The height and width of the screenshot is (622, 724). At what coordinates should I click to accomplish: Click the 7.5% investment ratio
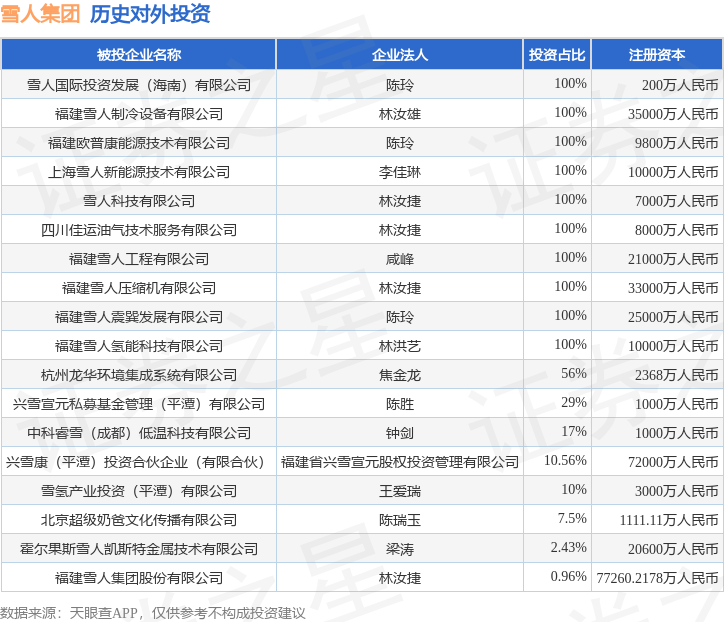(572, 518)
